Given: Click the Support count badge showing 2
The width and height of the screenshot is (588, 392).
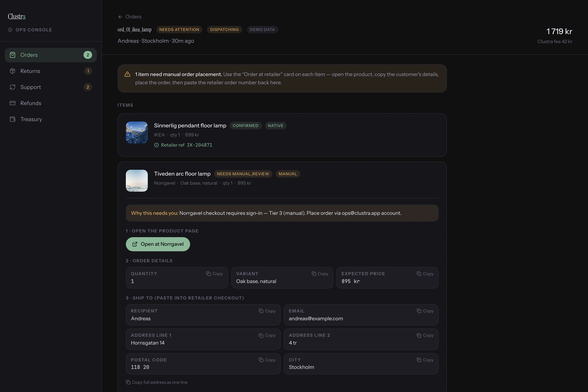Looking at the screenshot, I should click(88, 87).
